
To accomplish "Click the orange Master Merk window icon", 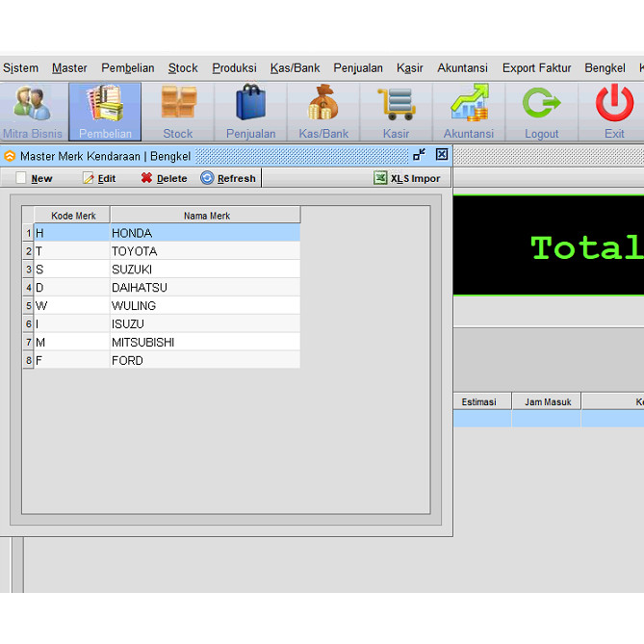I will 10,156.
